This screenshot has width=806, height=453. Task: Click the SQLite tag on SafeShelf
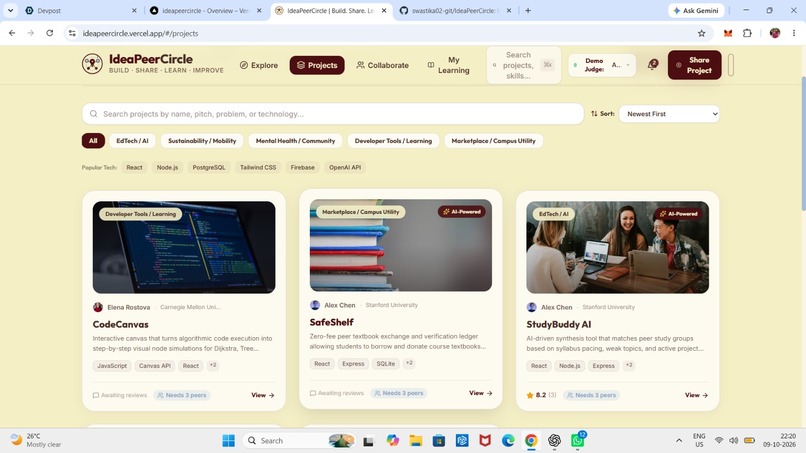386,364
